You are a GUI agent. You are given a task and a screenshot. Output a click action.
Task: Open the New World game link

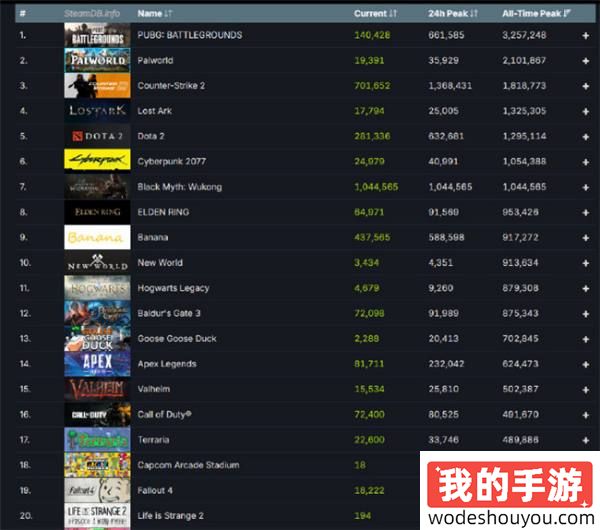160,263
